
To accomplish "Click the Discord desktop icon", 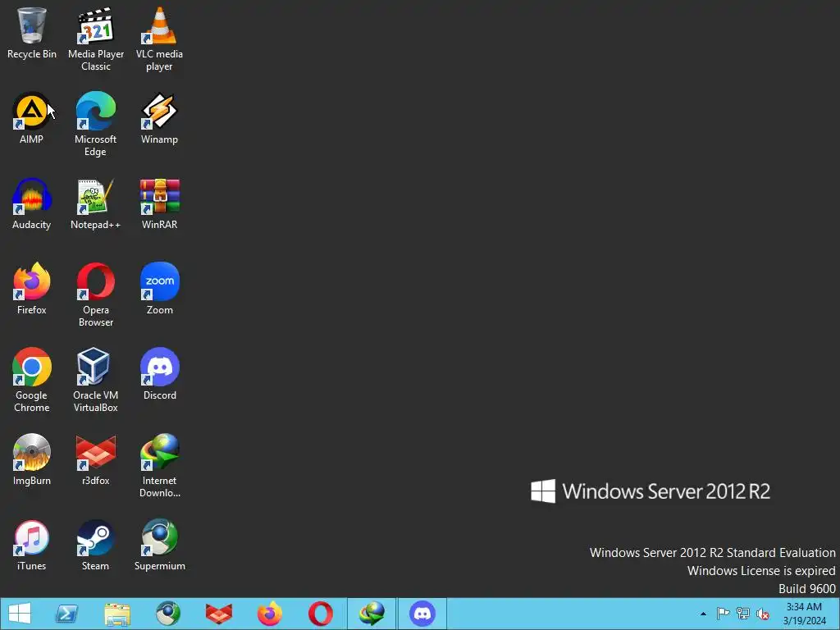I will tap(159, 374).
